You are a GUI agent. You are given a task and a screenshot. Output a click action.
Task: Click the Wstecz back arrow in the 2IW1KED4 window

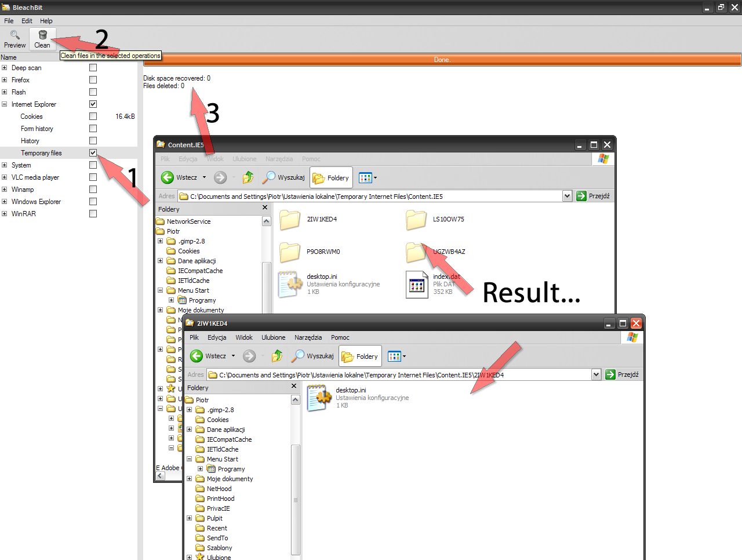tap(197, 356)
